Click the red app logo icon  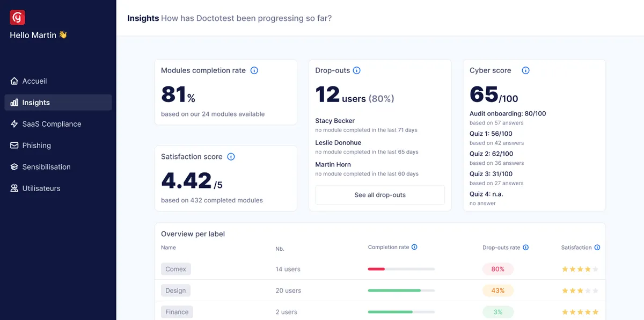(18, 18)
